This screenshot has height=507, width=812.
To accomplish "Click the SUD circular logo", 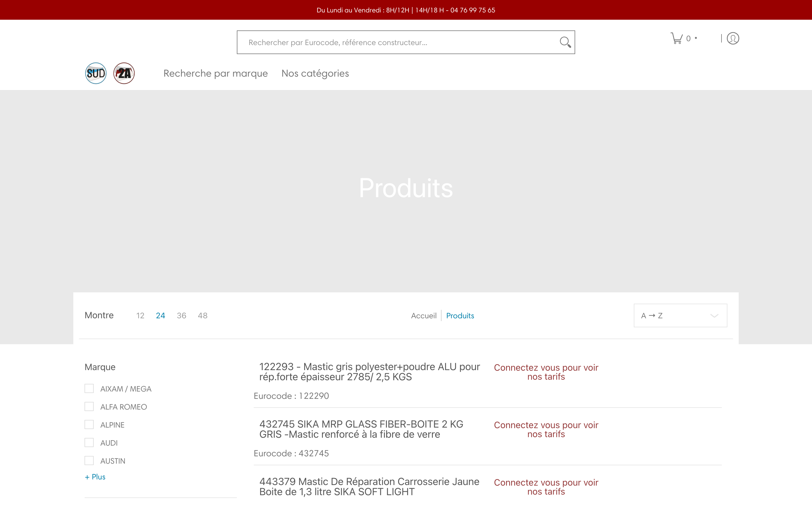I will pos(96,73).
